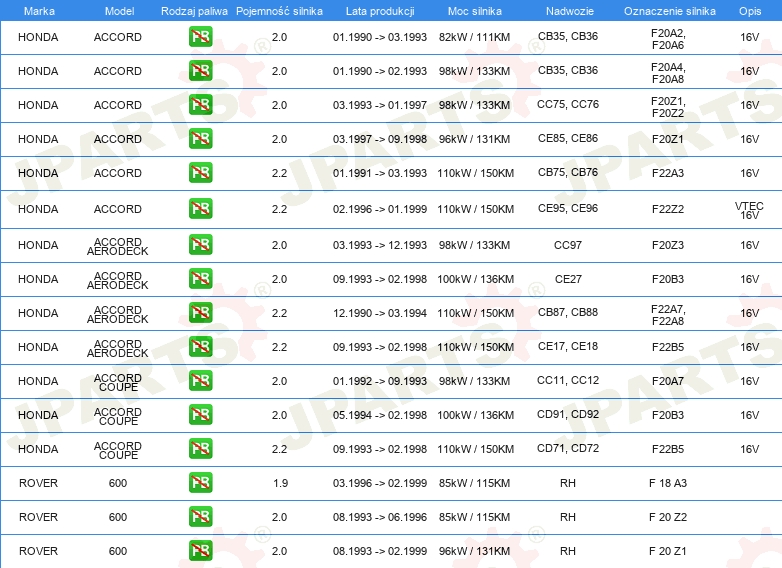
Task: Click the petrol fuel icon in the F20A2, F20A6 row
Action: [x=200, y=36]
